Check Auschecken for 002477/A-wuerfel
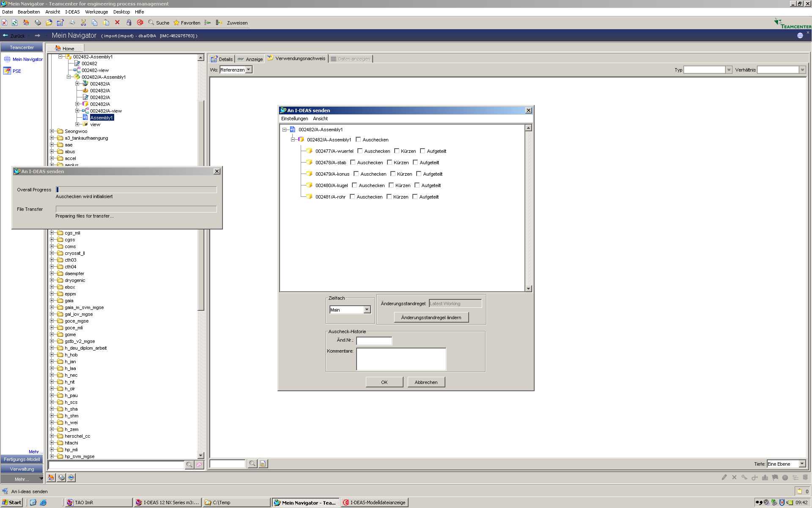The height and width of the screenshot is (508, 812). (x=360, y=151)
